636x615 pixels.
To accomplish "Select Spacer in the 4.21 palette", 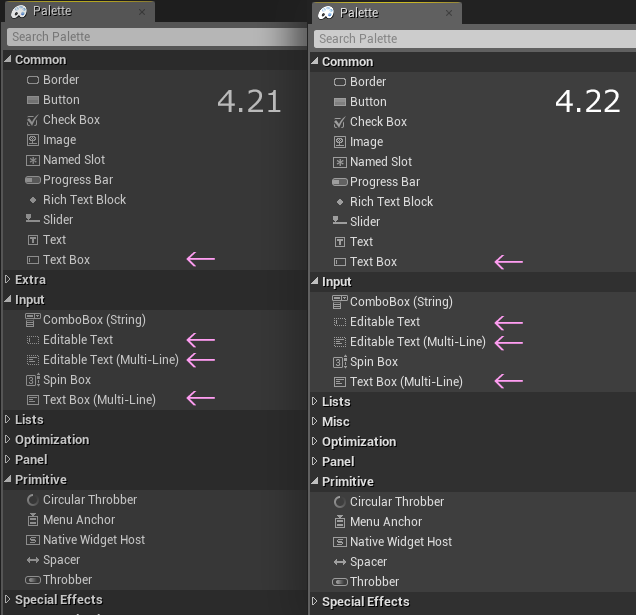I will click(61, 560).
